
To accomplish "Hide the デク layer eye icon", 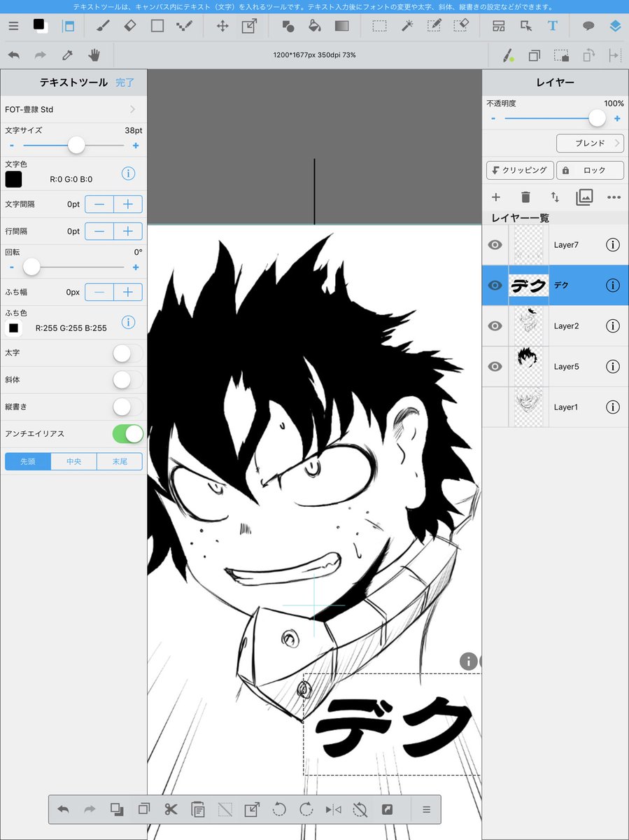I will (495, 285).
